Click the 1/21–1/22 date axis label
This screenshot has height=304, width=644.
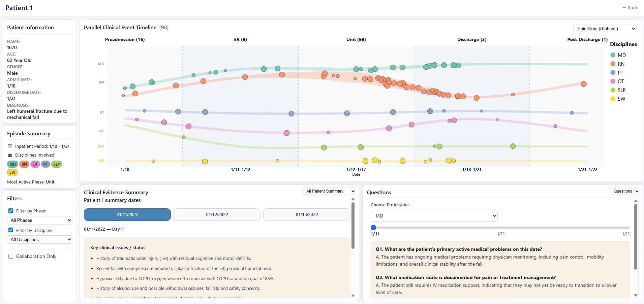[x=587, y=170]
